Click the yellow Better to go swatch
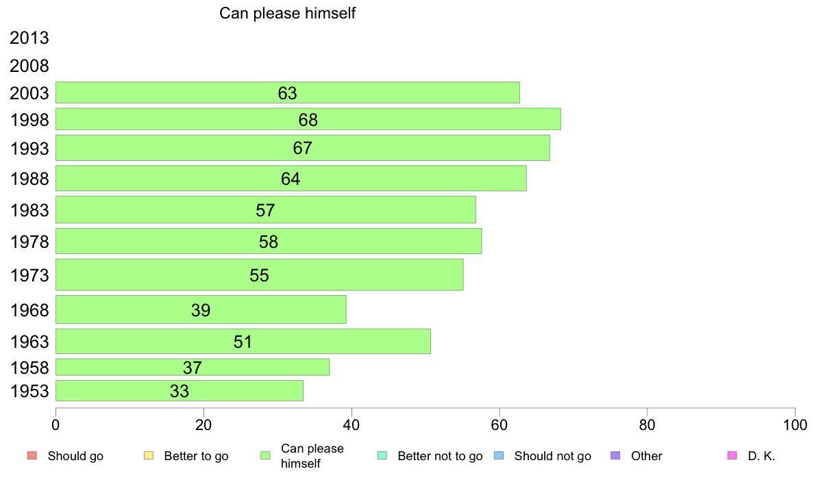This screenshot has width=814, height=504. click(x=149, y=456)
